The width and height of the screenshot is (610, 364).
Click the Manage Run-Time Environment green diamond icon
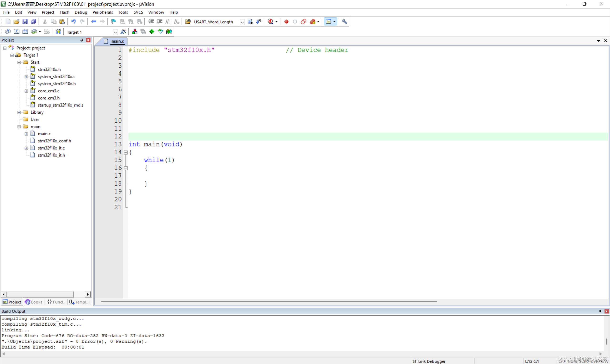152,32
